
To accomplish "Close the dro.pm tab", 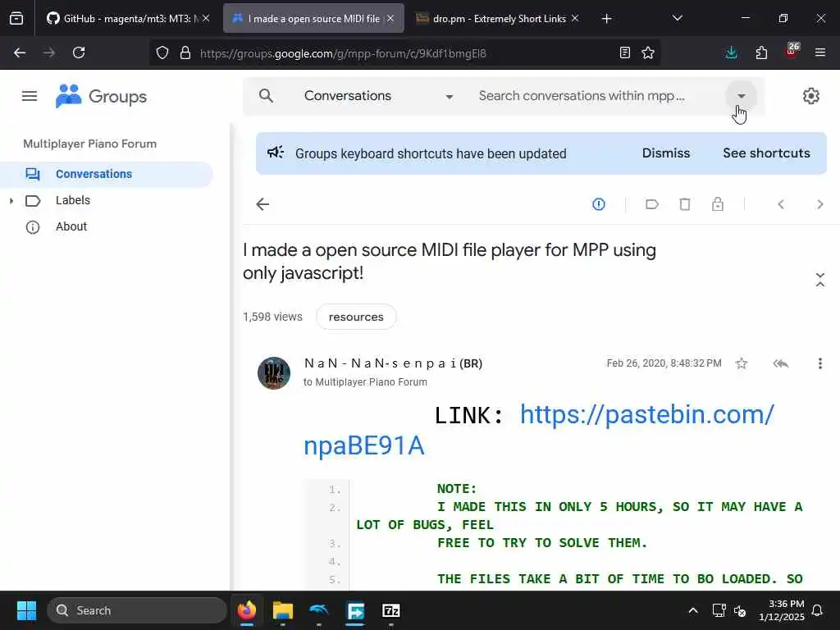I will [x=575, y=18].
